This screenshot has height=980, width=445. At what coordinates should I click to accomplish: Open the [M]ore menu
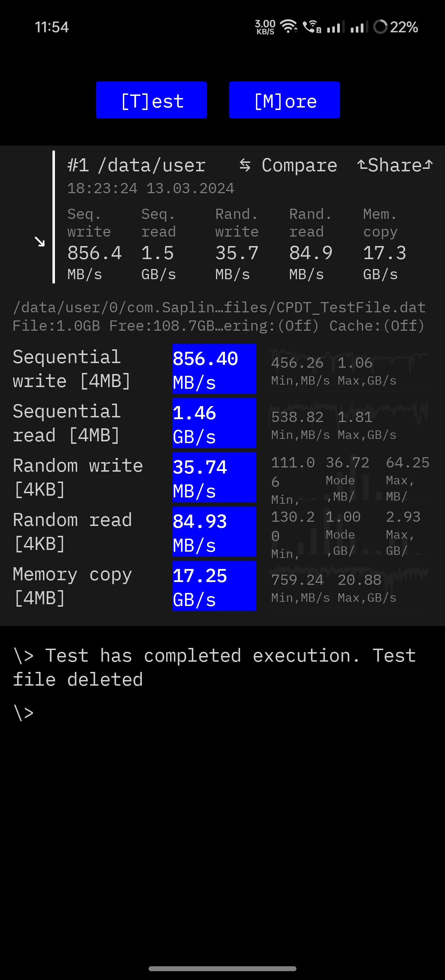tap(284, 100)
